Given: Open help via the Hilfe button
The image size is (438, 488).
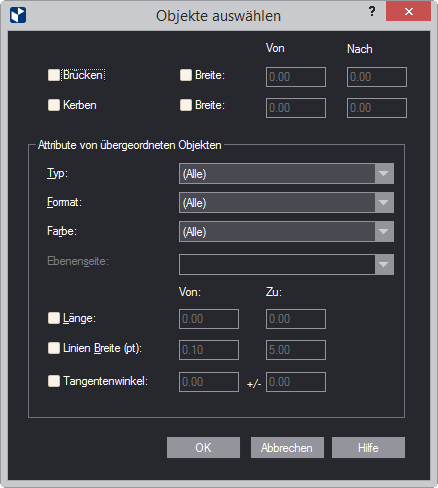Looking at the screenshot, I should (368, 448).
